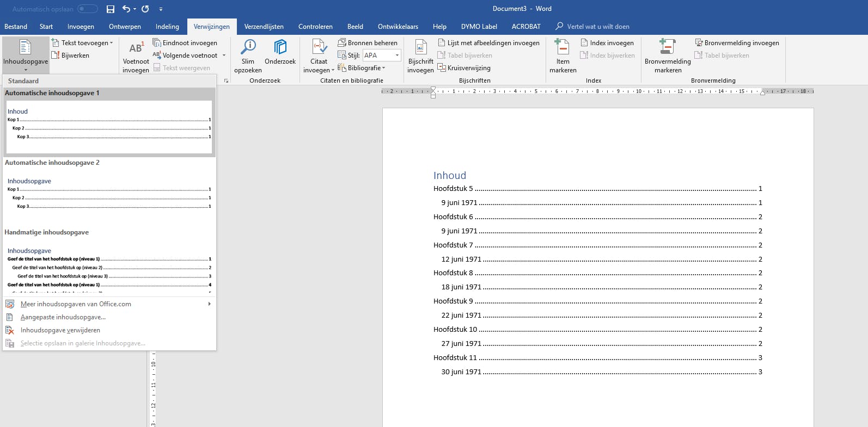The image size is (868, 427).
Task: Toggle Automatisch opslaan switch
Action: click(87, 9)
